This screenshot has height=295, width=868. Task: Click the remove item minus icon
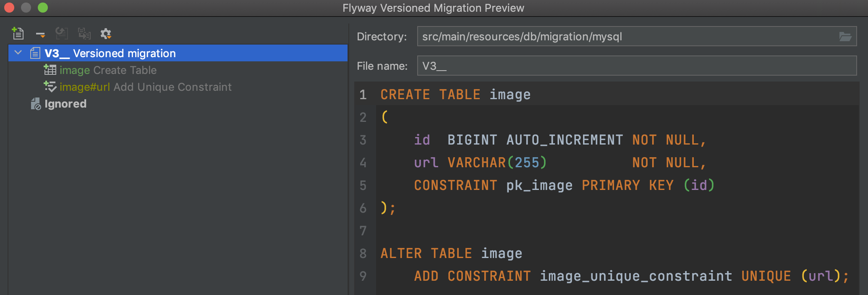[40, 34]
